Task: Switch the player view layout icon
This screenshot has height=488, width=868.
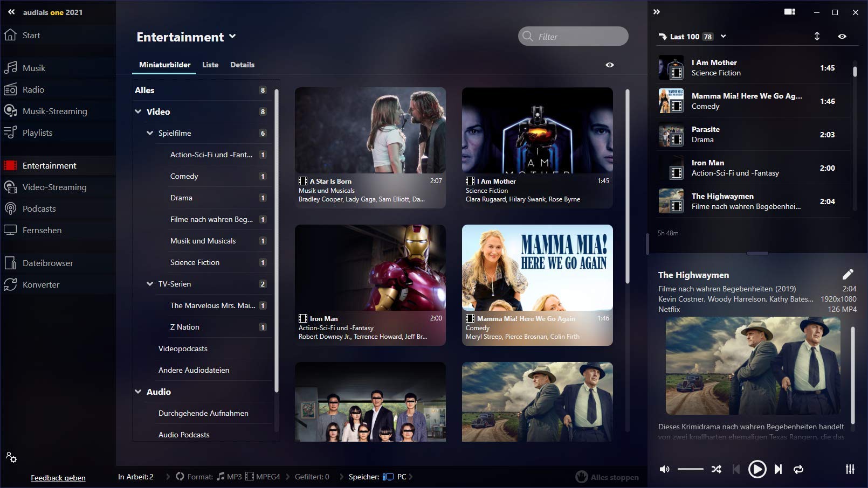Action: (789, 12)
